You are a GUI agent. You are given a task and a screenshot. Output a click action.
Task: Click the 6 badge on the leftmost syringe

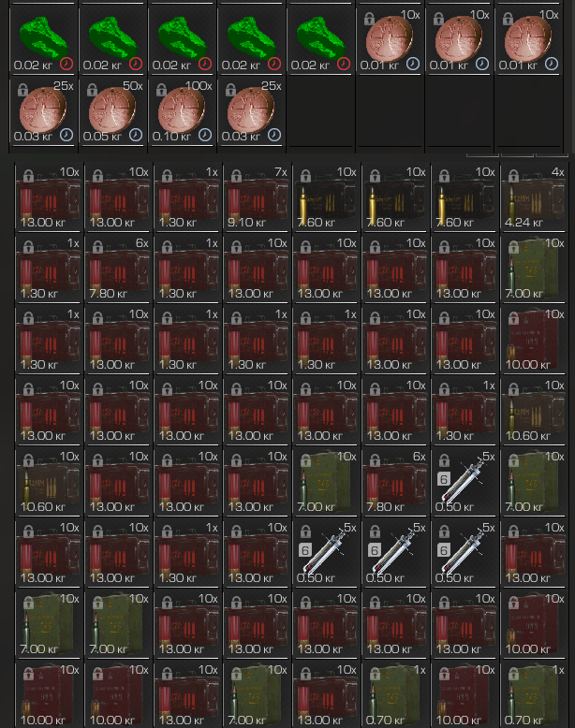tap(305, 550)
